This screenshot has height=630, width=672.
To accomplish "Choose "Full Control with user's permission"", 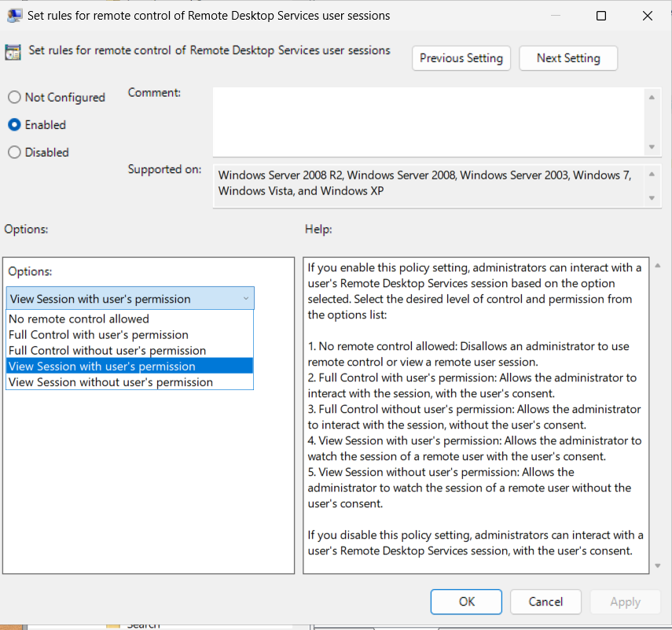I will (x=130, y=335).
